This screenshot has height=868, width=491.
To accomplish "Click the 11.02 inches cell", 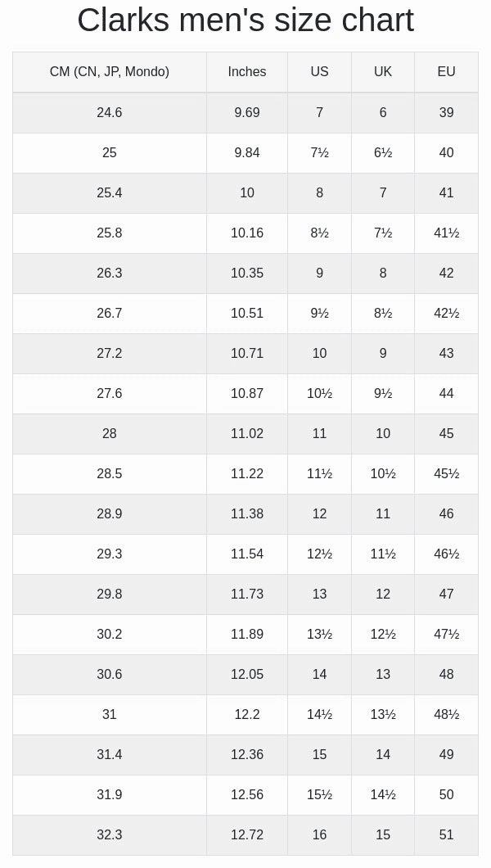I will [x=247, y=433].
